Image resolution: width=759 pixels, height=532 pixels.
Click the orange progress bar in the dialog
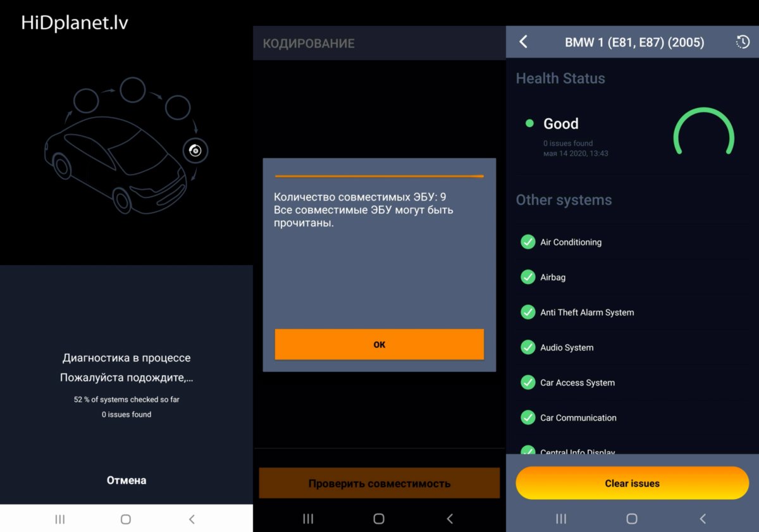coord(379,176)
